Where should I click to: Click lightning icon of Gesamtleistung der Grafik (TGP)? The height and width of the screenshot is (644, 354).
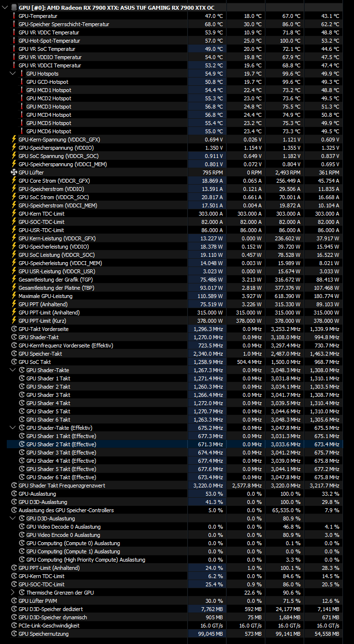click(x=14, y=280)
